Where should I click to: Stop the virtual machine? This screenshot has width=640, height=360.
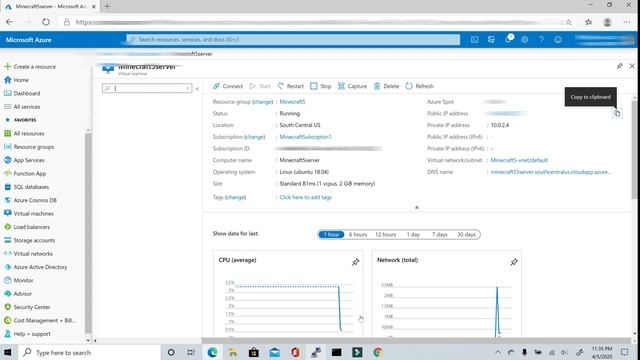321,86
